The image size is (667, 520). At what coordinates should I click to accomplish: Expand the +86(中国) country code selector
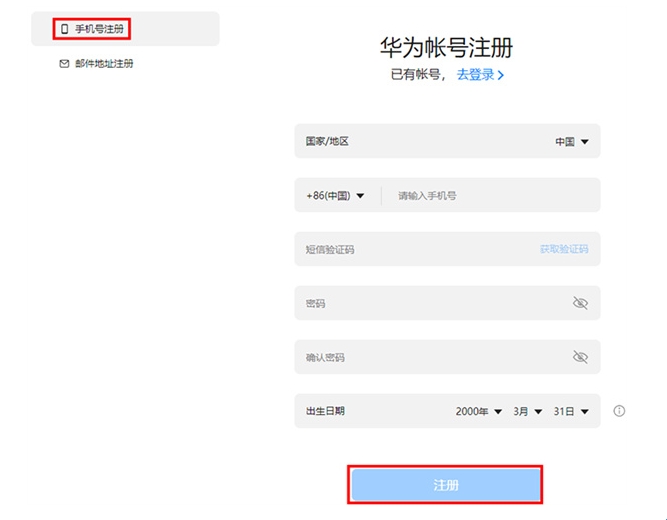point(336,196)
